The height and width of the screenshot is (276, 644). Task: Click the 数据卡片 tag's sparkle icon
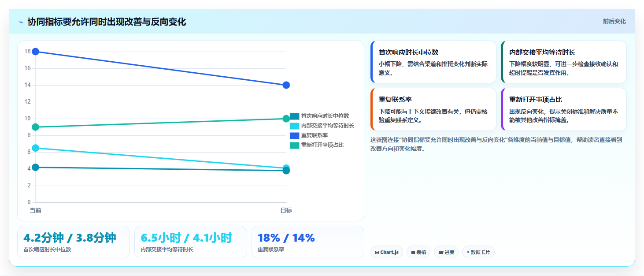468,253
